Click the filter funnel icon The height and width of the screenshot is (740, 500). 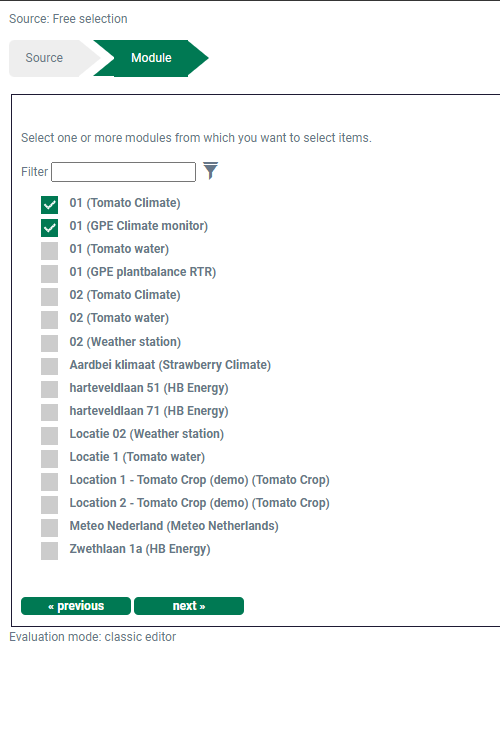[211, 171]
